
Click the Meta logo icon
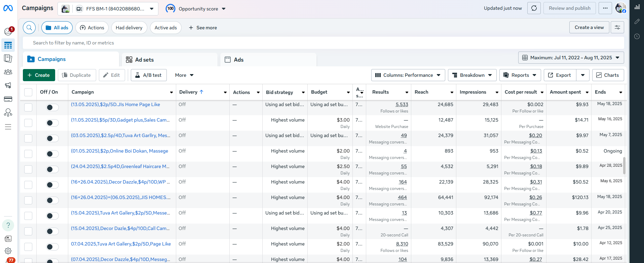pyautogui.click(x=8, y=8)
